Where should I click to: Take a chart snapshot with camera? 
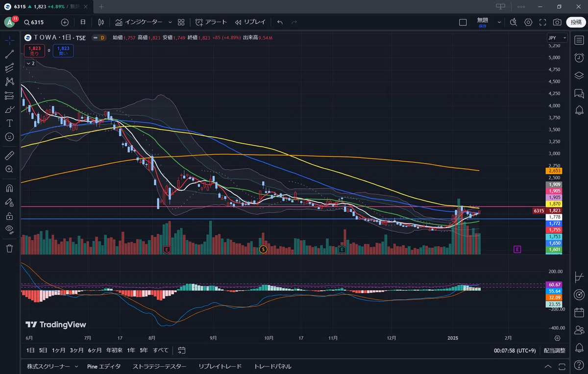(x=557, y=22)
